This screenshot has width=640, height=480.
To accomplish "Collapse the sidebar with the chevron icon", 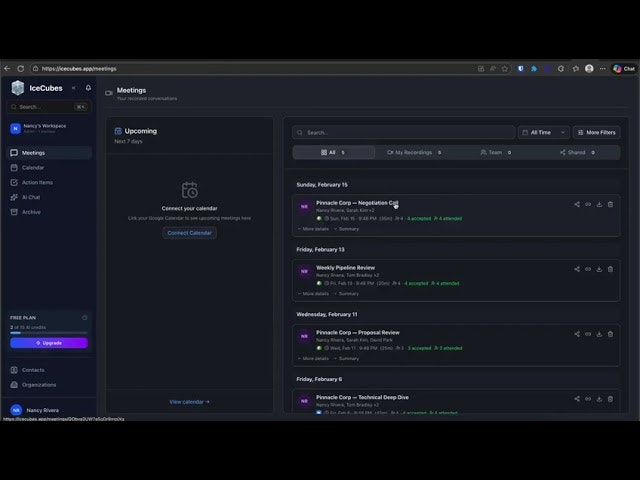I will (x=74, y=88).
